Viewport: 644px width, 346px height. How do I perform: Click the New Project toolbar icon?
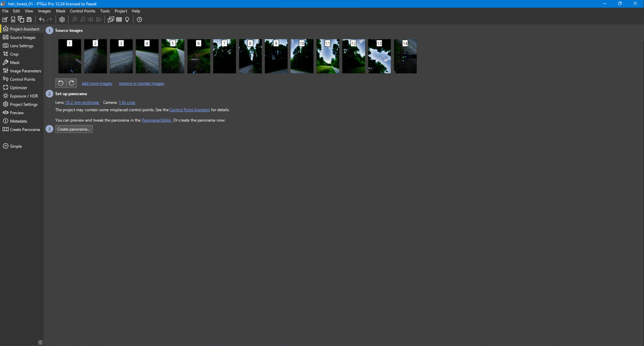(x=5, y=19)
